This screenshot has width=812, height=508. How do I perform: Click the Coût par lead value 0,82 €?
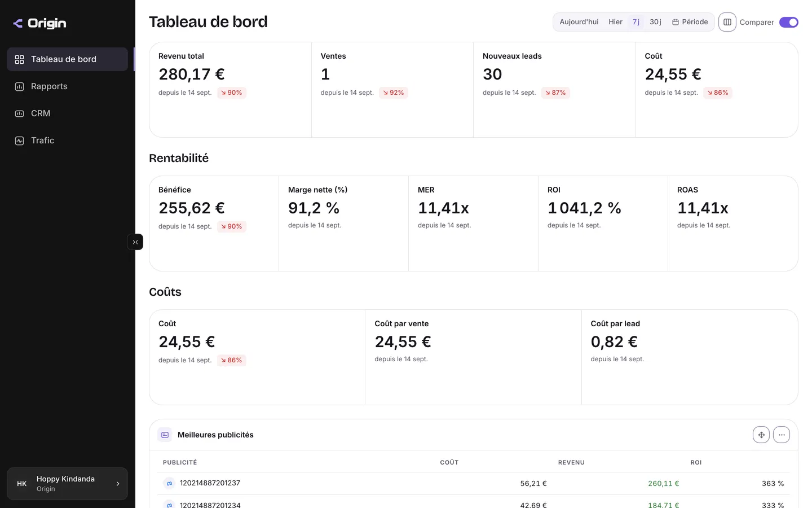[x=614, y=342]
